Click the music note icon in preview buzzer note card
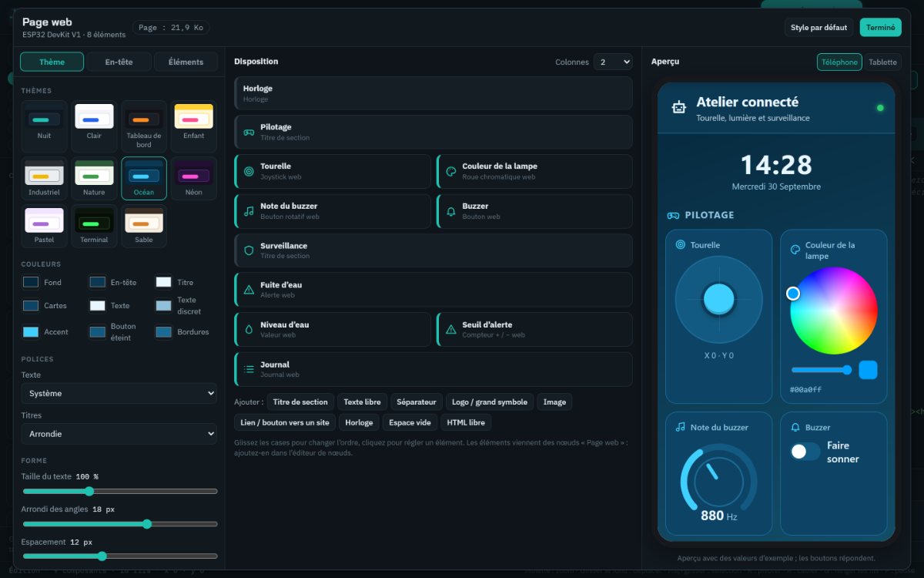 click(681, 427)
